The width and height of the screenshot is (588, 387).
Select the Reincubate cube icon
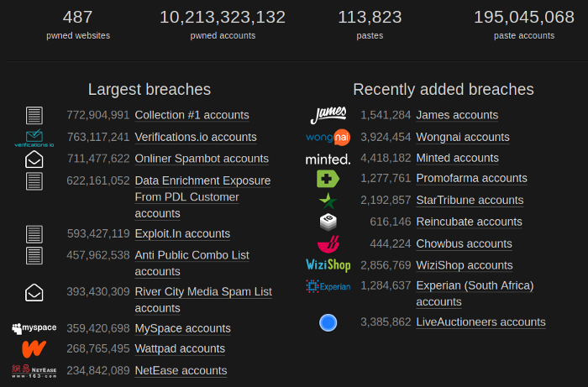tap(328, 222)
